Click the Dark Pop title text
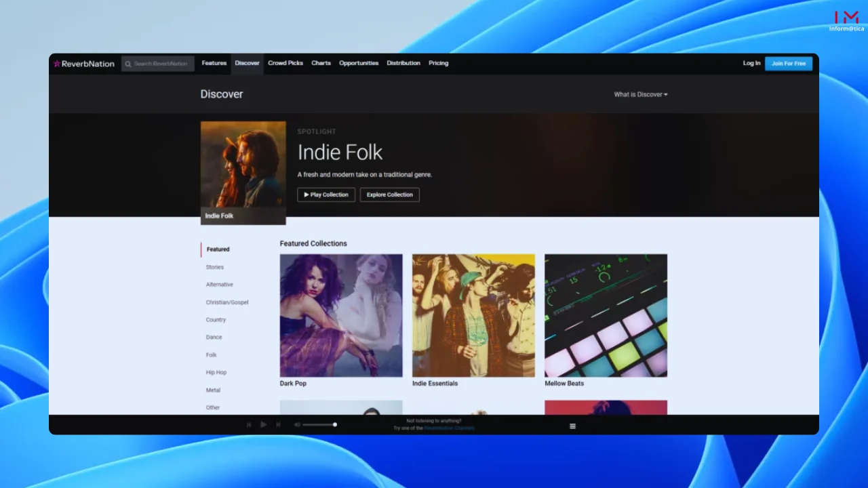 click(x=293, y=384)
